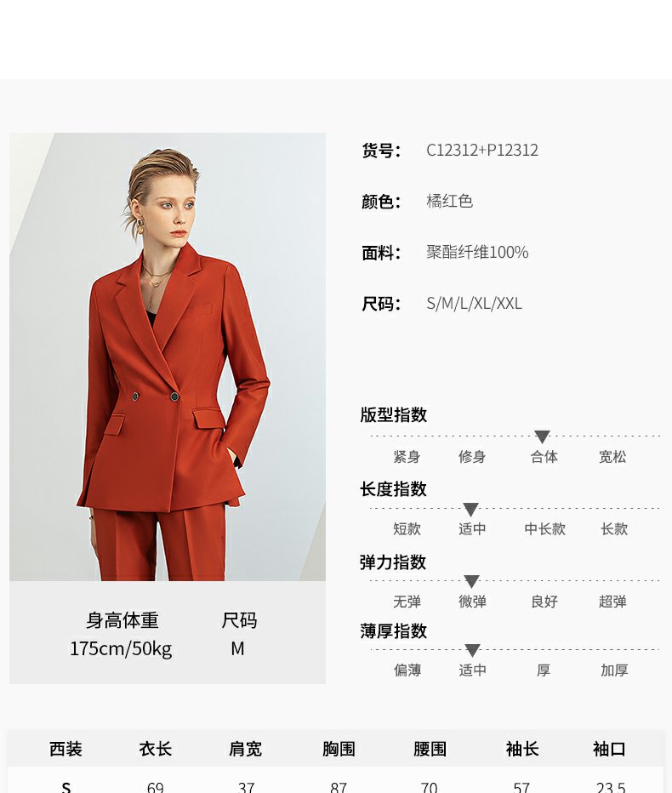Viewport: 672px width, 793px height.
Task: Click the 胸围 column header
Action: pos(339,749)
